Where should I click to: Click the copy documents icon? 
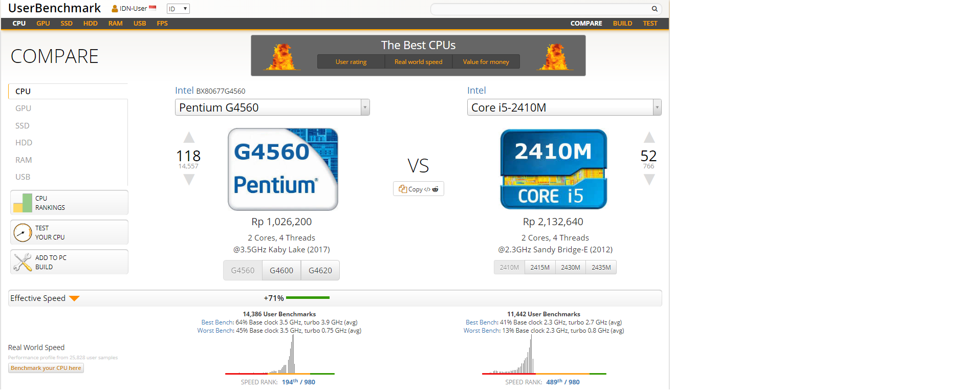coord(403,189)
